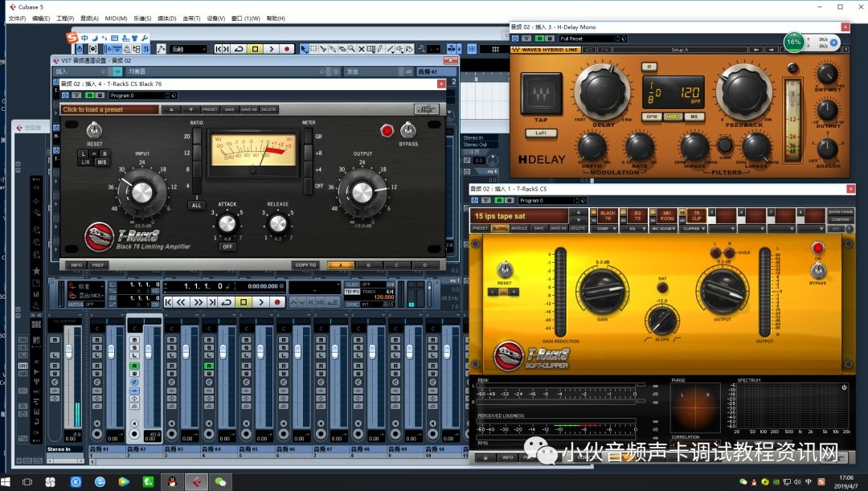
Task: Click the Black 76 OUTPUT knob
Action: (362, 193)
